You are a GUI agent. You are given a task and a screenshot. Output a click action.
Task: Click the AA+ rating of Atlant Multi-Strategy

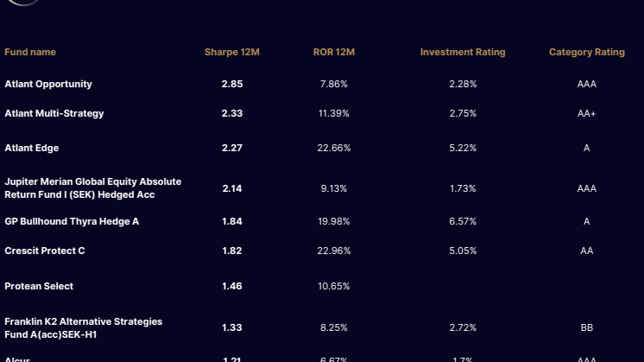tap(586, 114)
